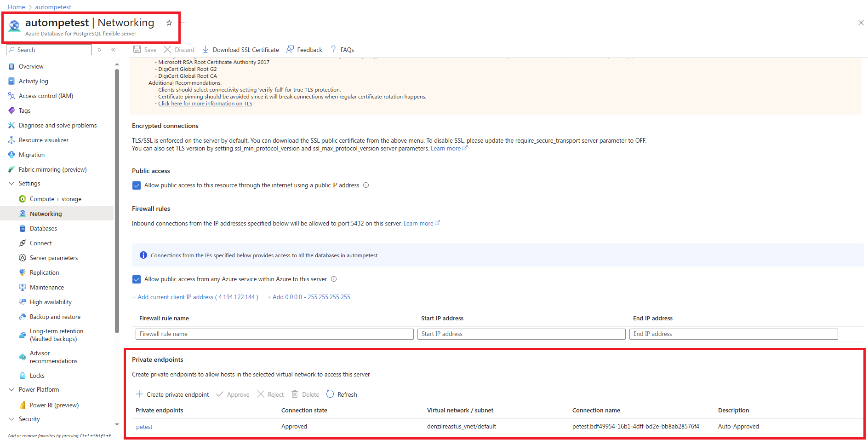Click the Replication icon
This screenshot has height=440, width=868.
tap(23, 273)
